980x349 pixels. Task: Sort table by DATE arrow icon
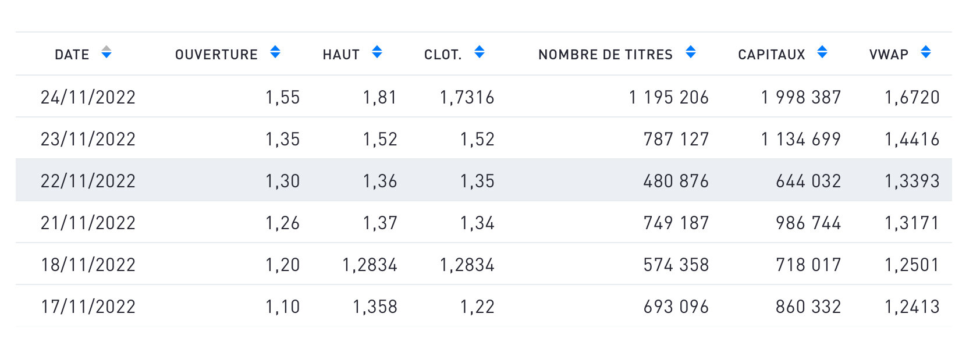[x=106, y=52]
